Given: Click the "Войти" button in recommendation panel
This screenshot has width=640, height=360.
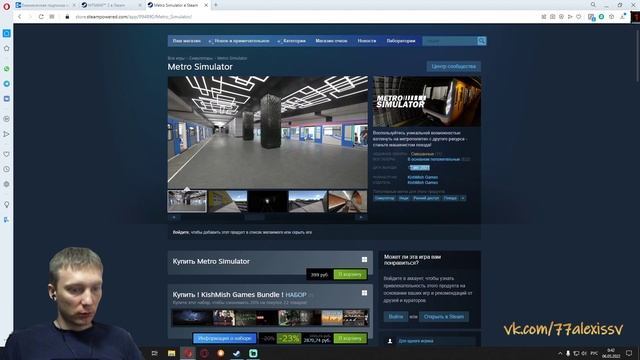Looking at the screenshot, I should tap(396, 316).
